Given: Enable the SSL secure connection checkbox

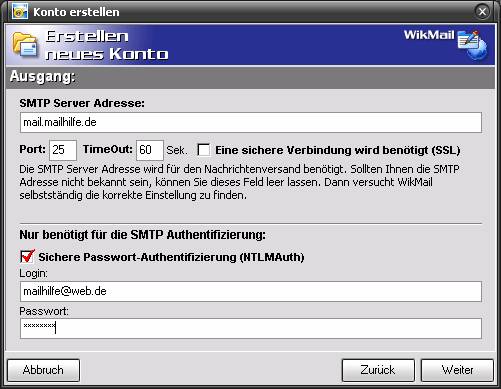Looking at the screenshot, I should (204, 150).
